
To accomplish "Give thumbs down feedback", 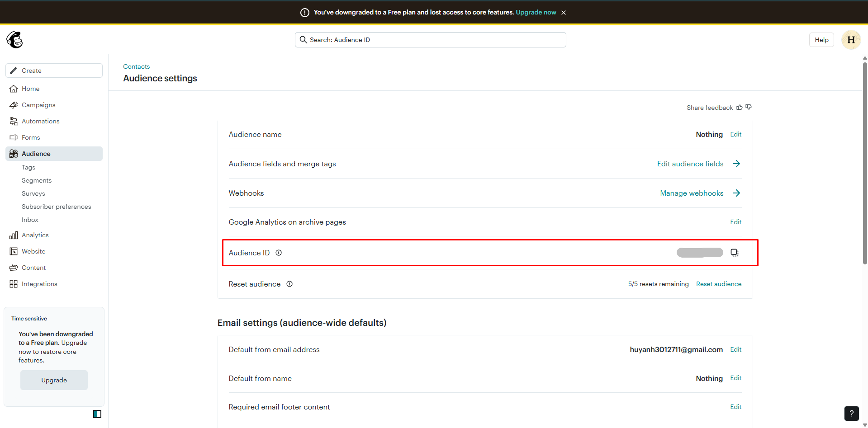I will click(x=749, y=107).
